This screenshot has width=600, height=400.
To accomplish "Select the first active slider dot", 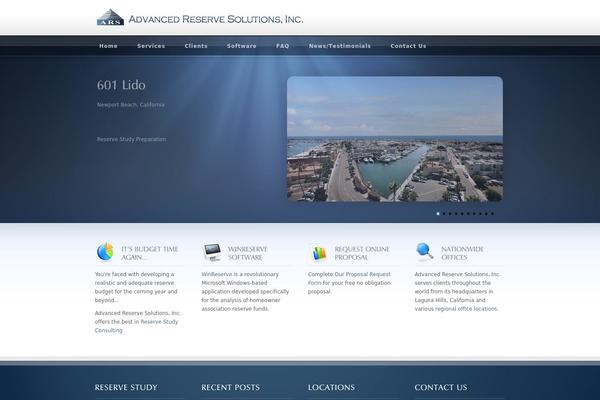I will pos(438,214).
